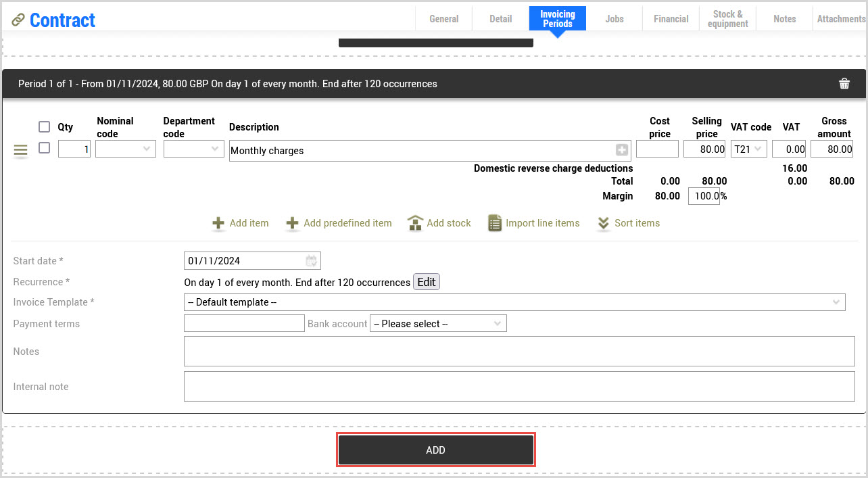Expand description with the plus icon
The width and height of the screenshot is (868, 478).
click(x=622, y=150)
